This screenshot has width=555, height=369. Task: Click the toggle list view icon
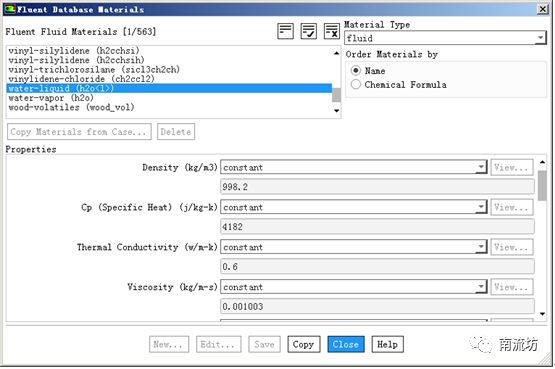point(285,31)
